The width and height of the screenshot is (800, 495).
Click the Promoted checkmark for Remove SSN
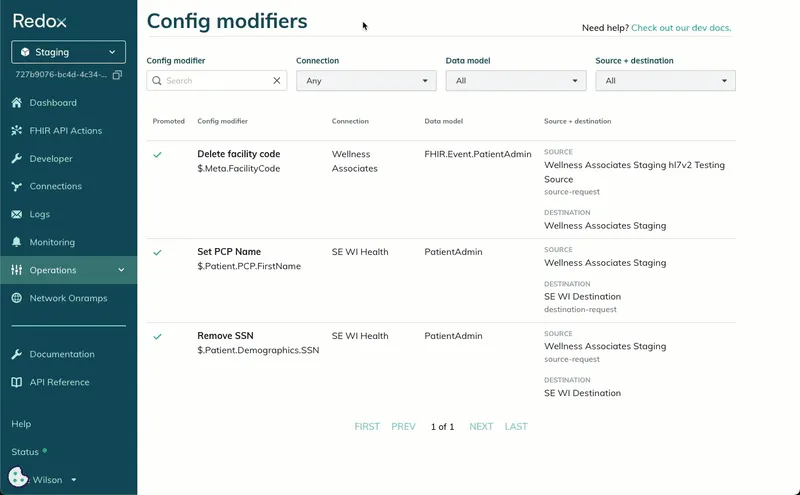click(157, 337)
